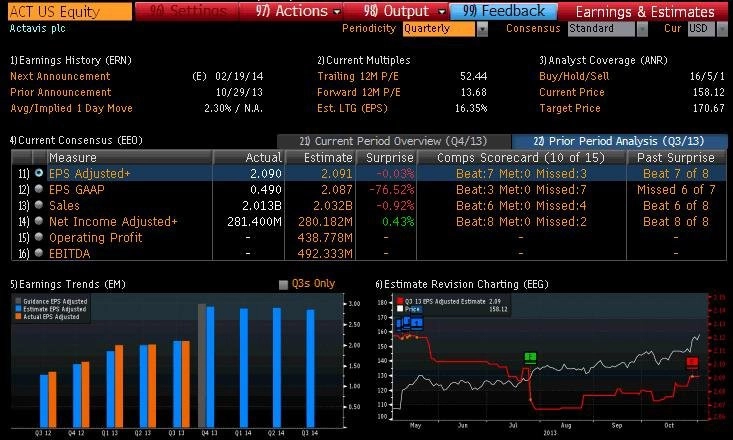This screenshot has width=733, height=440.
Task: Click the EPS Adjusted+ measure row label
Action: tap(89, 173)
